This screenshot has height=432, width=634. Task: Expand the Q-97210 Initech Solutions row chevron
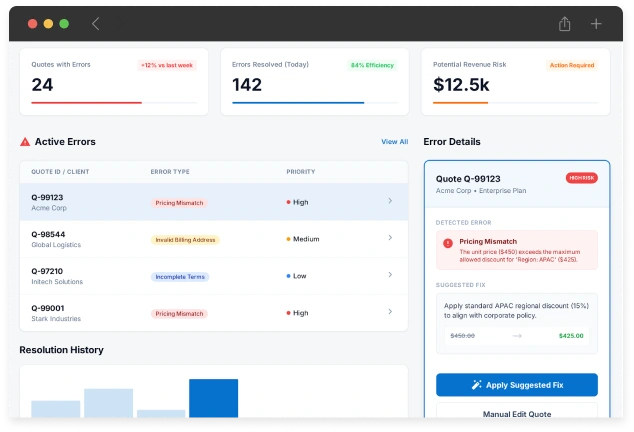point(390,276)
